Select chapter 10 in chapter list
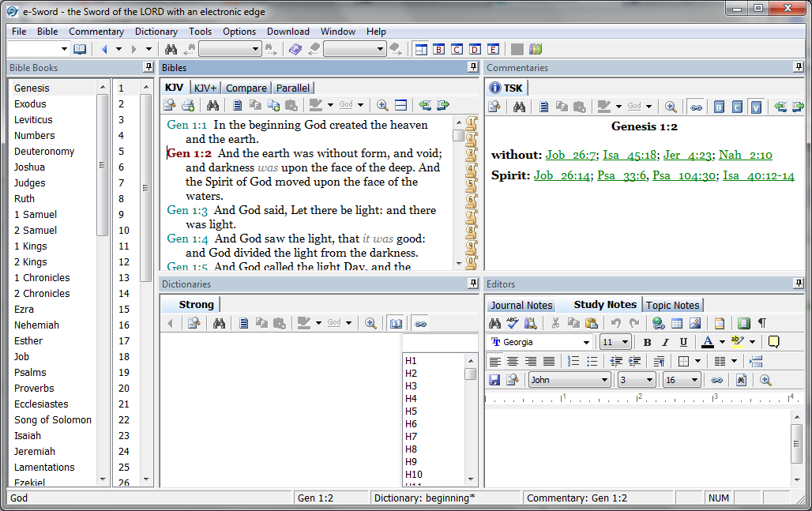 tap(124, 231)
